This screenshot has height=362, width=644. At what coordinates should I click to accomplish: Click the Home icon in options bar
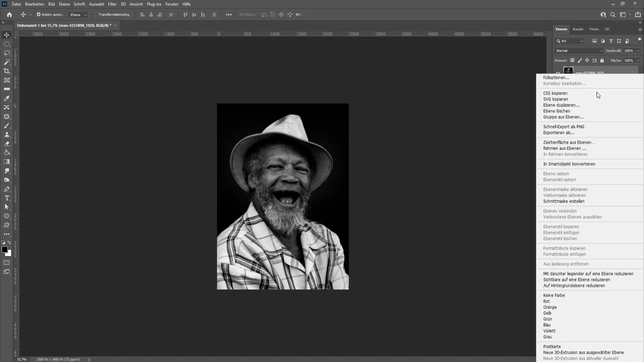point(9,15)
